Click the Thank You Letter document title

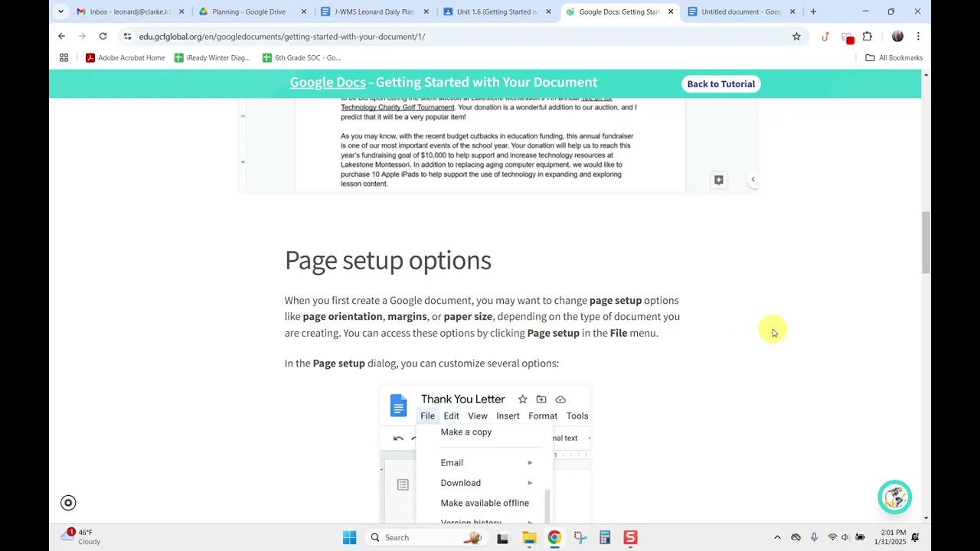click(x=463, y=399)
